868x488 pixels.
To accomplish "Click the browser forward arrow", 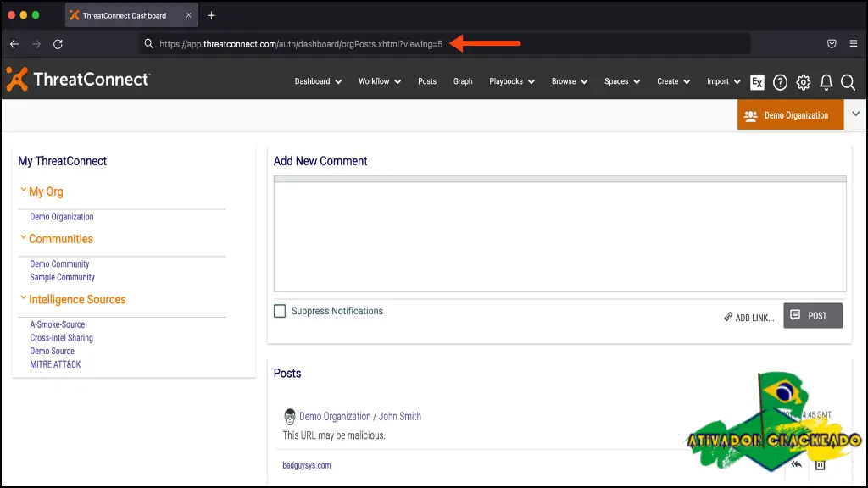I will [x=36, y=44].
